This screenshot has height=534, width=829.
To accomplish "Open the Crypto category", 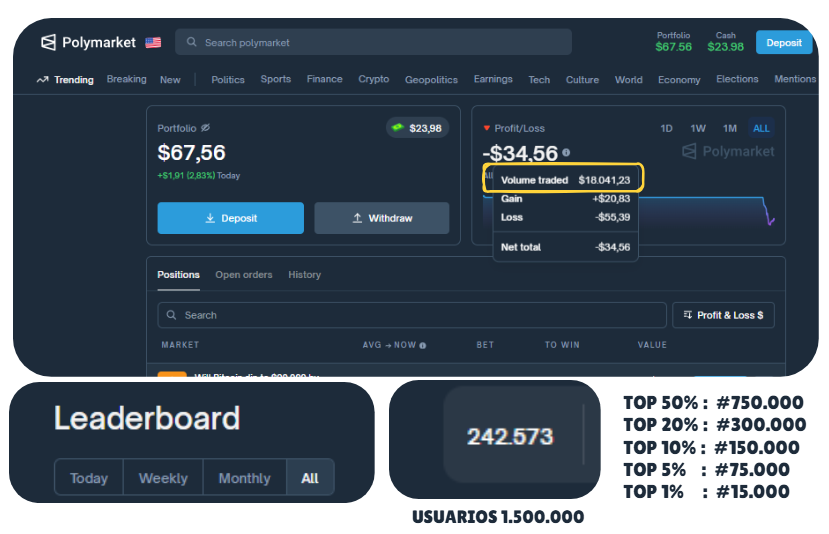I will pyautogui.click(x=374, y=79).
